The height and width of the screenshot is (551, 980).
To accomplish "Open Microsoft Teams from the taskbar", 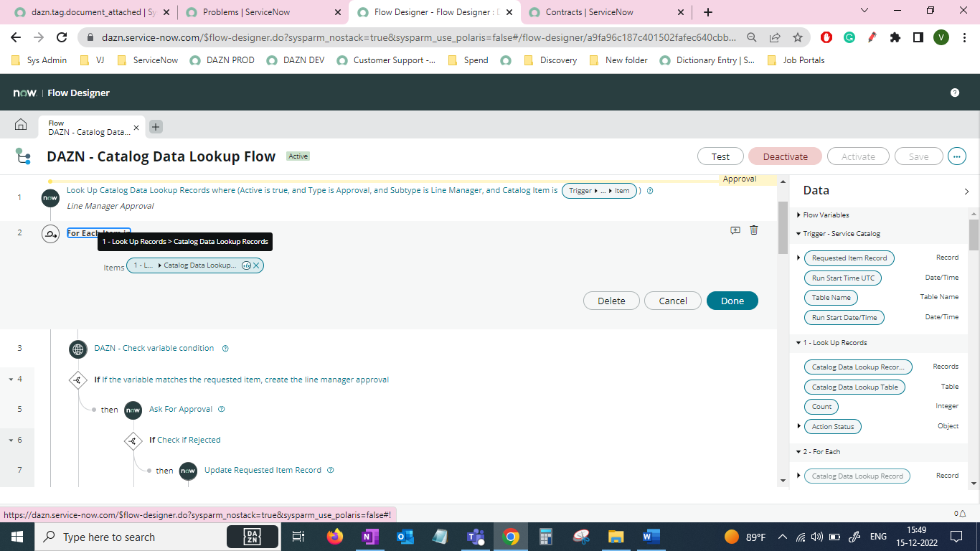I will click(476, 537).
